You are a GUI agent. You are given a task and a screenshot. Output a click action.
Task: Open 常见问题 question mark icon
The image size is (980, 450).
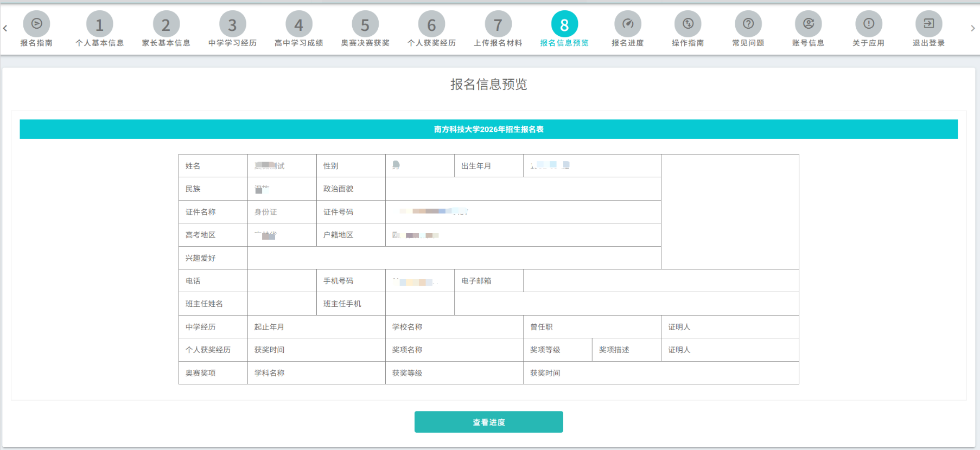748,24
